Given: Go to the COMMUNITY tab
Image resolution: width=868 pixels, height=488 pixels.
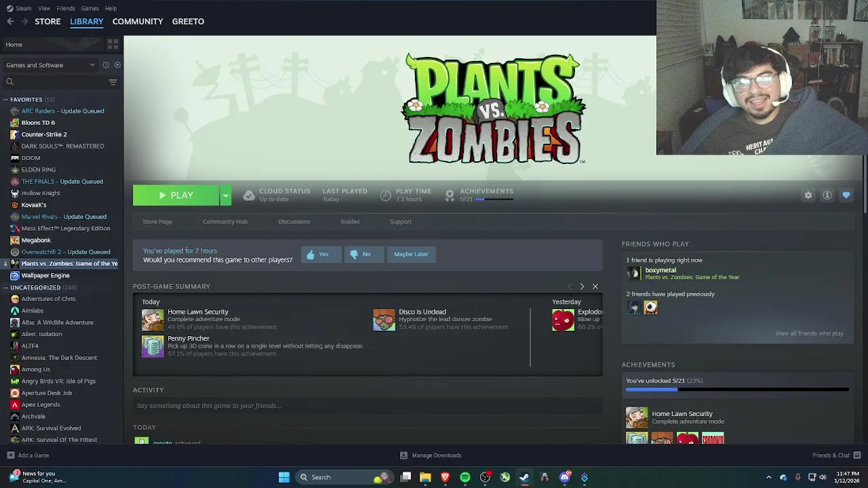Looking at the screenshot, I should pos(138,22).
